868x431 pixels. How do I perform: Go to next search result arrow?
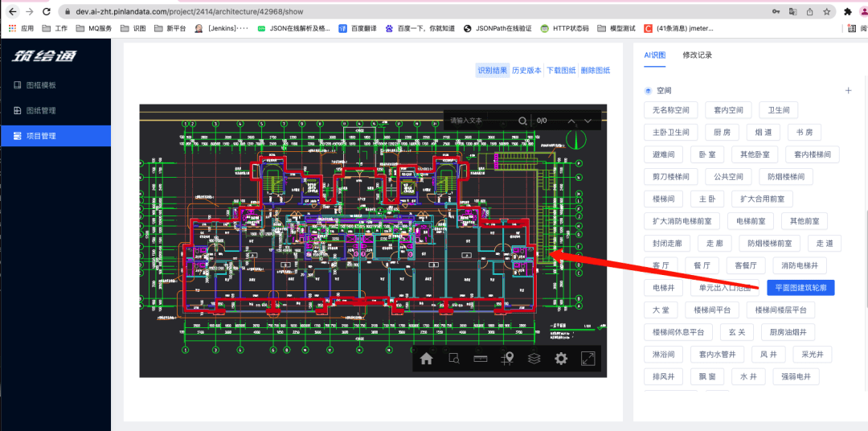[x=588, y=121]
